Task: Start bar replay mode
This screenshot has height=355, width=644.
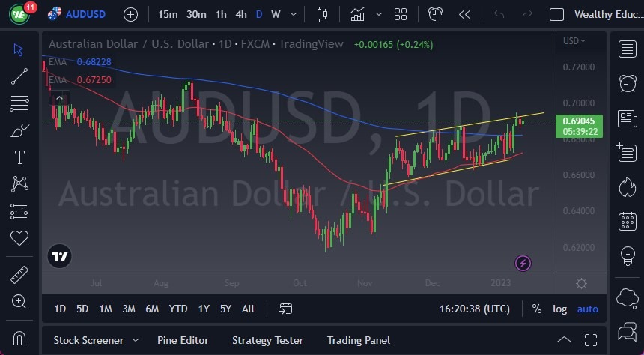Action: [x=464, y=15]
